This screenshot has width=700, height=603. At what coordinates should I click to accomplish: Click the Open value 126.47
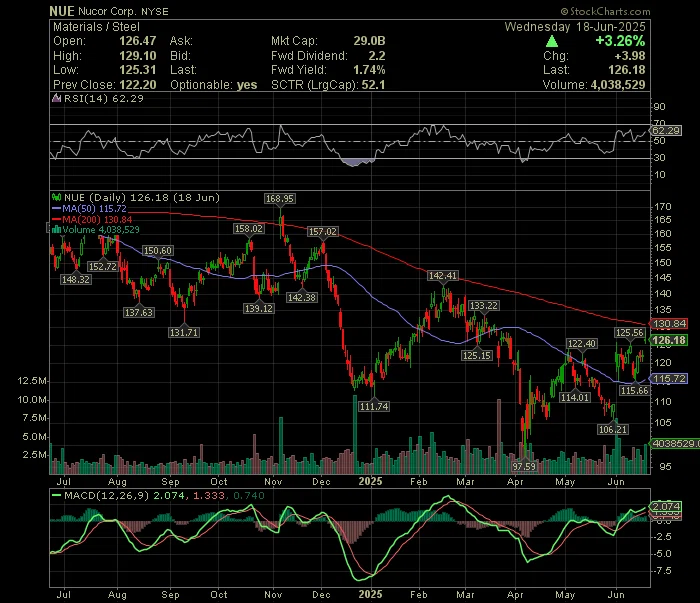pos(138,41)
